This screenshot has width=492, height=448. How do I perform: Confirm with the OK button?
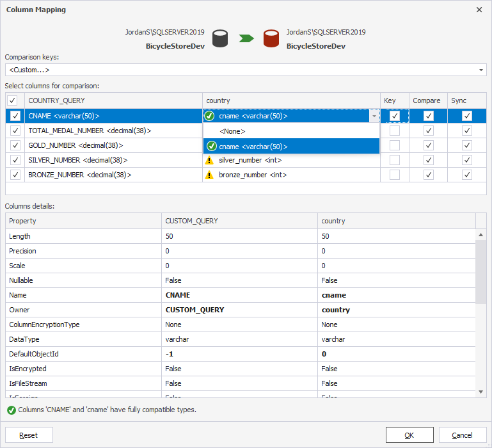pyautogui.click(x=409, y=435)
